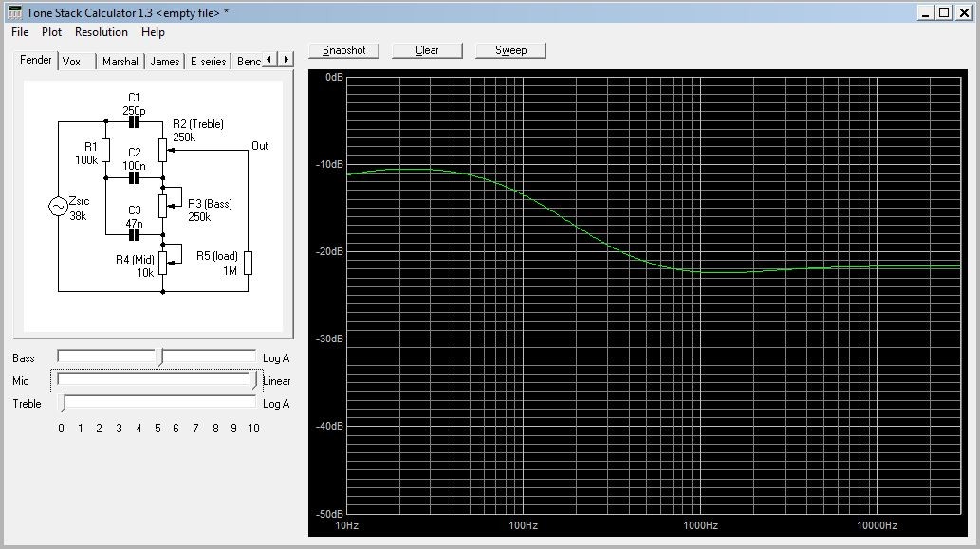Click the tab strip right arrow

pyautogui.click(x=286, y=60)
